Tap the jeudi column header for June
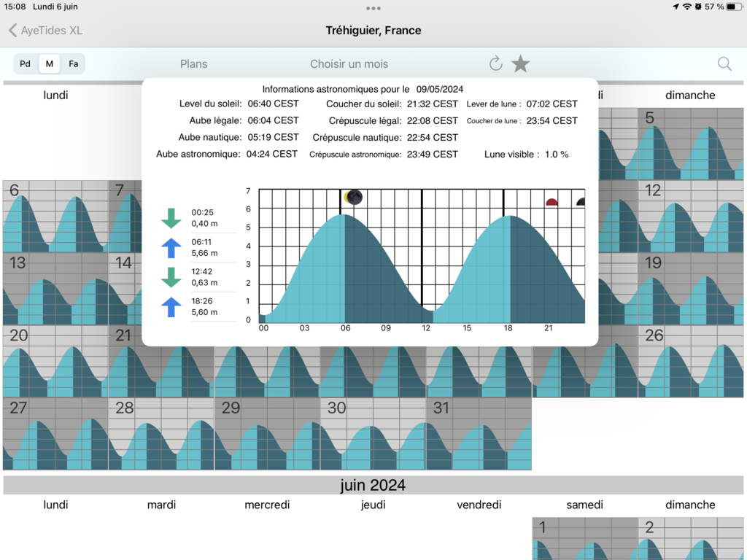747x560 pixels. [x=373, y=505]
